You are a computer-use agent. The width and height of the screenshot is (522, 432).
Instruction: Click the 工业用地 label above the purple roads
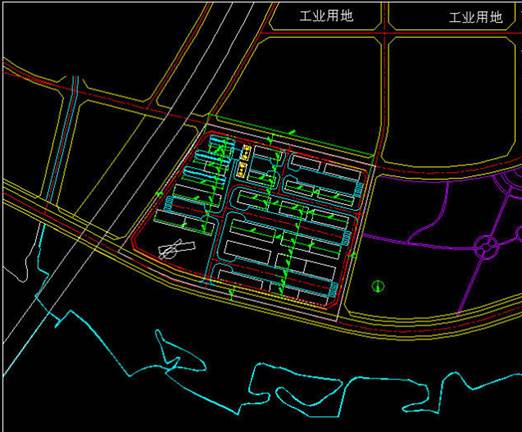pyautogui.click(x=476, y=17)
